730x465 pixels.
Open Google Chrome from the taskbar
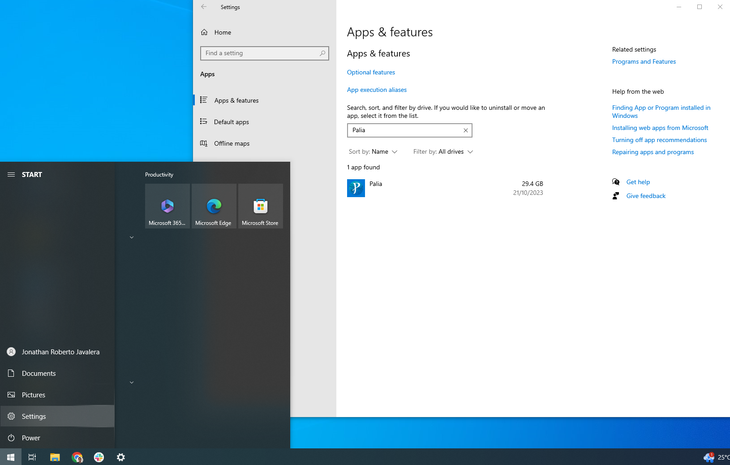coord(77,457)
